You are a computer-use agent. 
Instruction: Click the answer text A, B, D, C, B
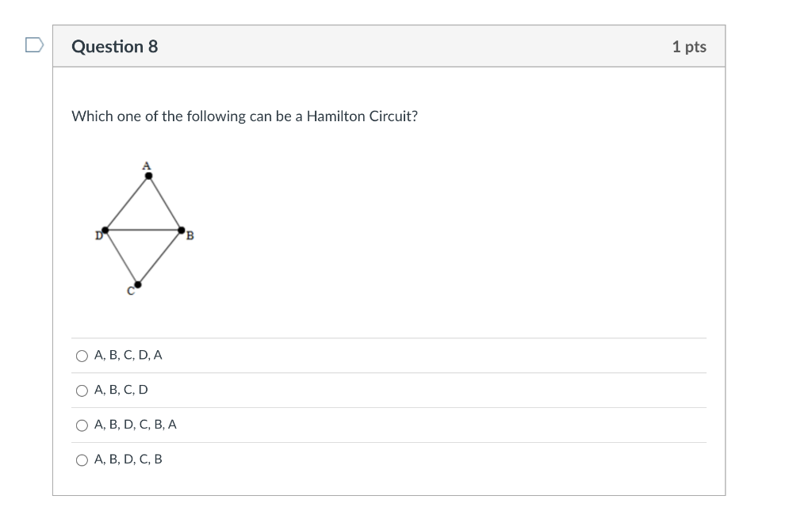tap(128, 460)
